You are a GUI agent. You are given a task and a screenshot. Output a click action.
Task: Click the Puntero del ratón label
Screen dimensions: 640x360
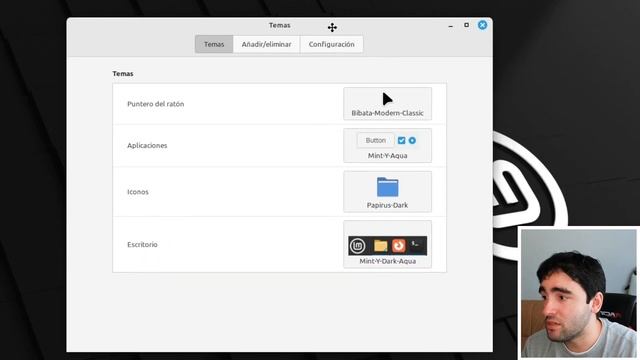(x=156, y=104)
